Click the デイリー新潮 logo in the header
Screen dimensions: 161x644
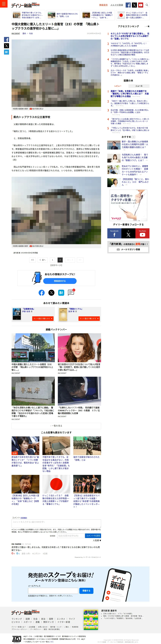click(x=25, y=5)
